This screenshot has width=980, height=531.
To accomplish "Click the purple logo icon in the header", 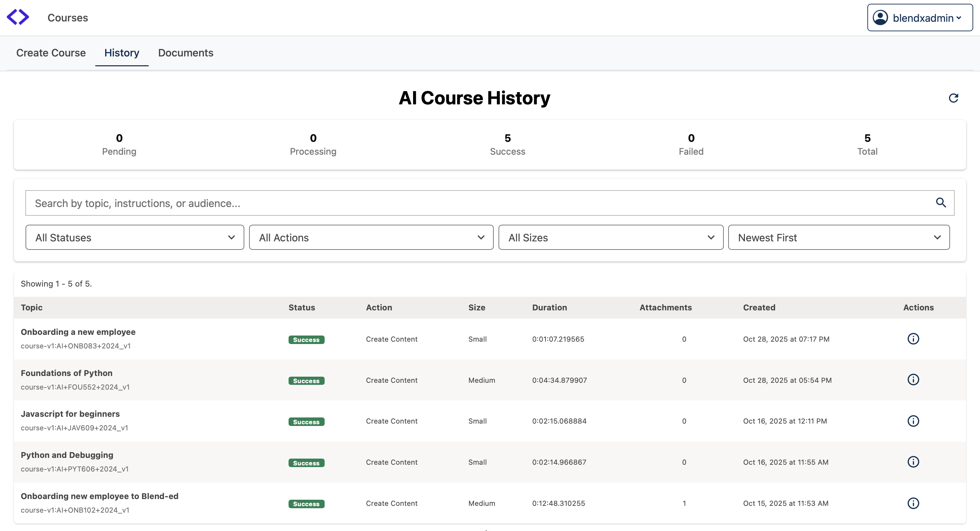I will tap(18, 17).
